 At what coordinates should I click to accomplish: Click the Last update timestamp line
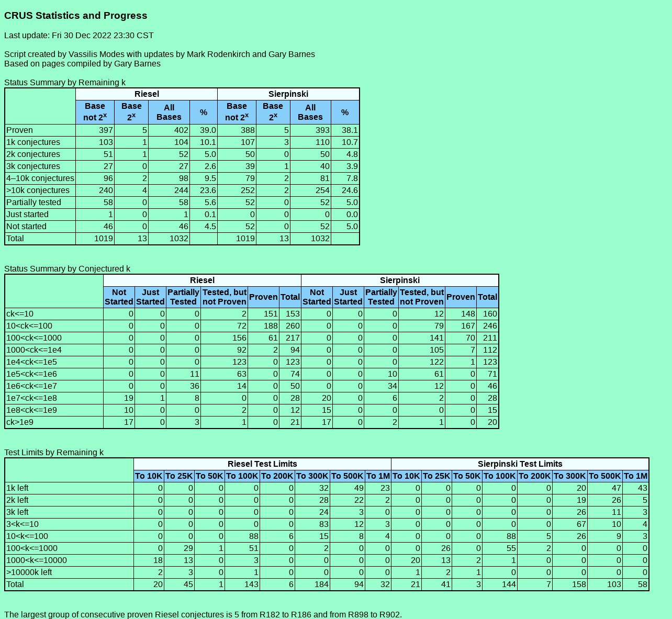79,36
